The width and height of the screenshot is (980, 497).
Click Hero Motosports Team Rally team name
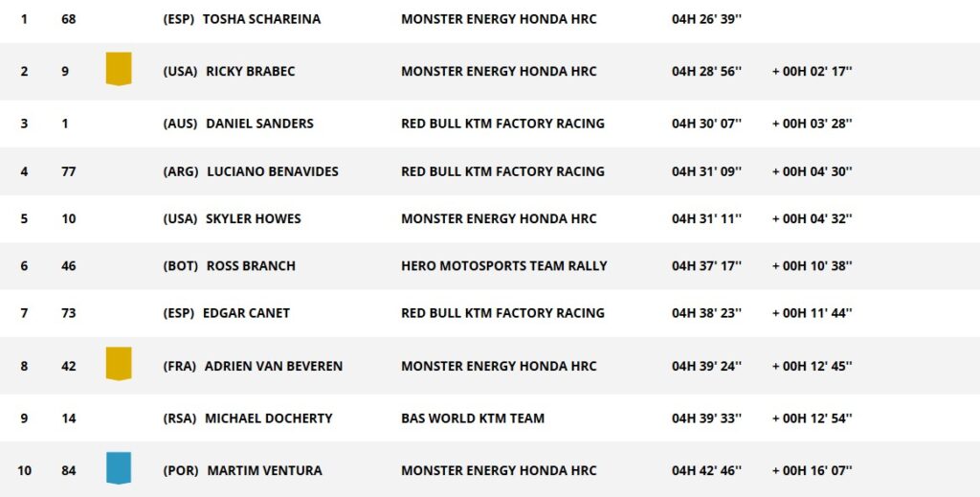point(503,265)
